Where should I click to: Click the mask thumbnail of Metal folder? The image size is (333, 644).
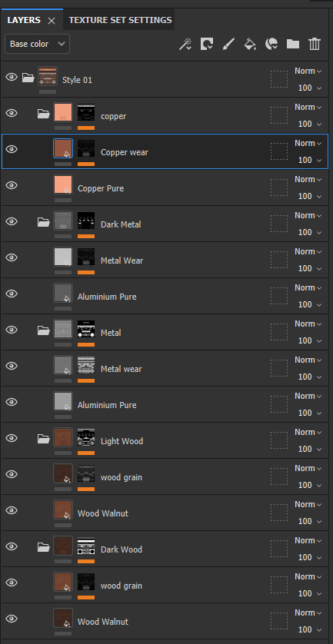pyautogui.click(x=86, y=329)
